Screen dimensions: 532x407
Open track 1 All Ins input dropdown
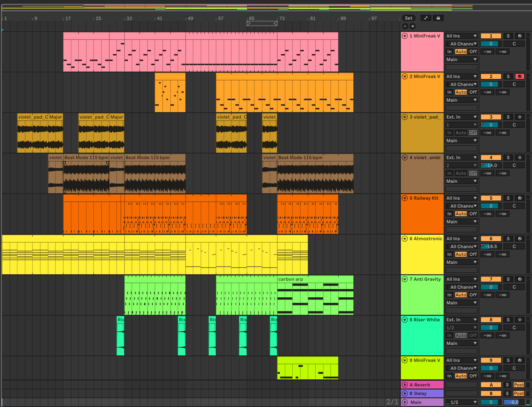[461, 36]
